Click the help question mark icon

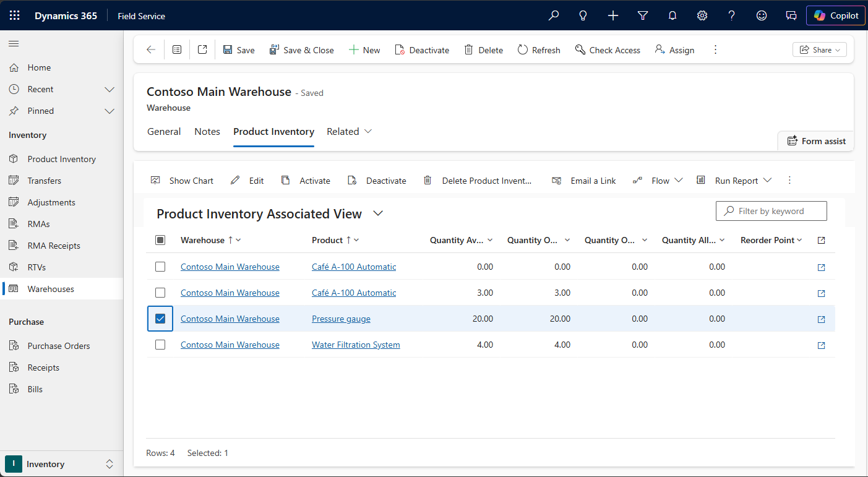tap(732, 15)
